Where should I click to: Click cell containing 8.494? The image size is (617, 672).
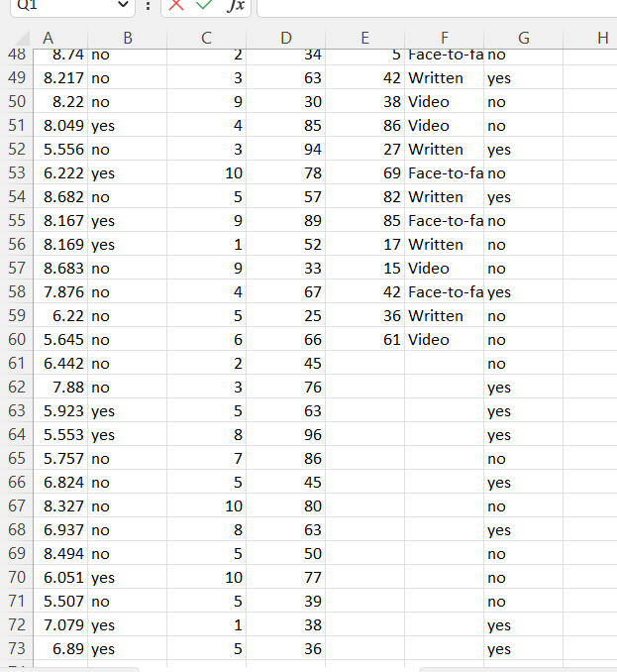tap(60, 553)
